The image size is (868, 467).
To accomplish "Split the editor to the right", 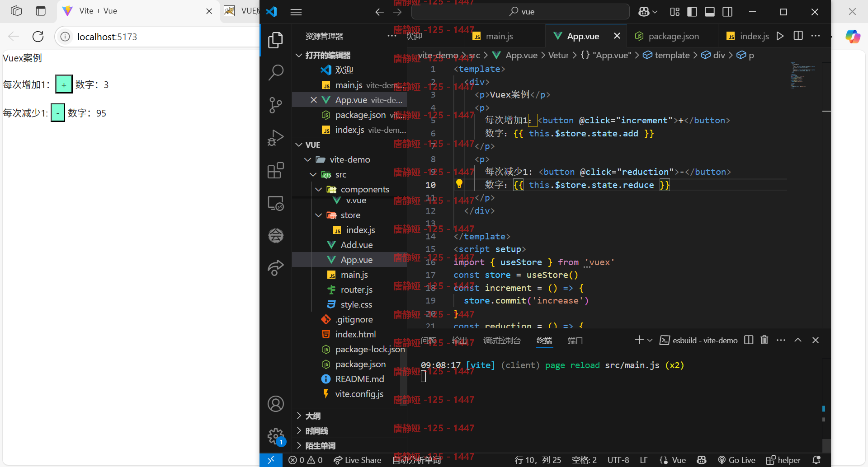I will (798, 36).
